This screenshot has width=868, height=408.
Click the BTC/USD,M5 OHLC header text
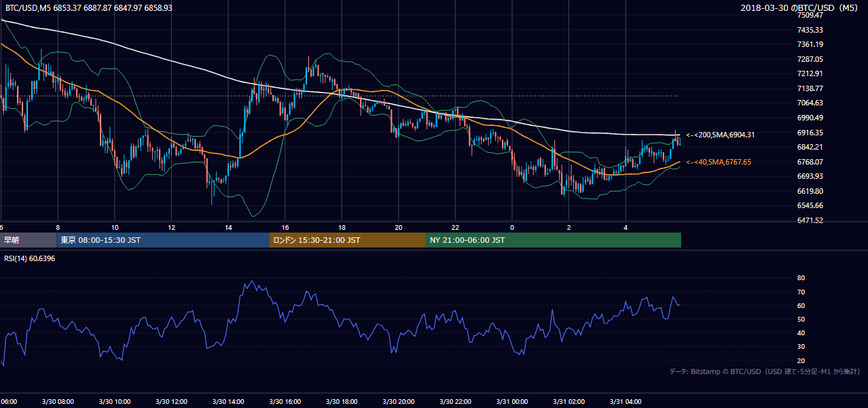pyautogui.click(x=88, y=7)
